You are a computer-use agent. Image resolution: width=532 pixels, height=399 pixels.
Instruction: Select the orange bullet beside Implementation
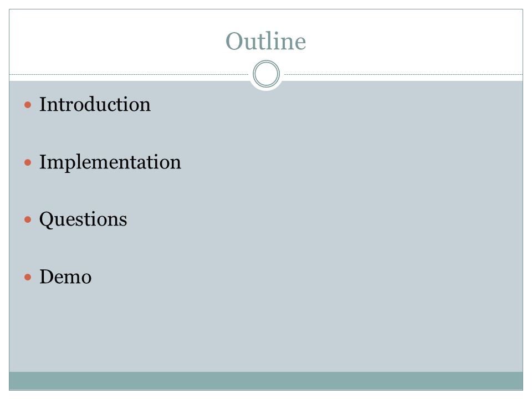pos(28,162)
